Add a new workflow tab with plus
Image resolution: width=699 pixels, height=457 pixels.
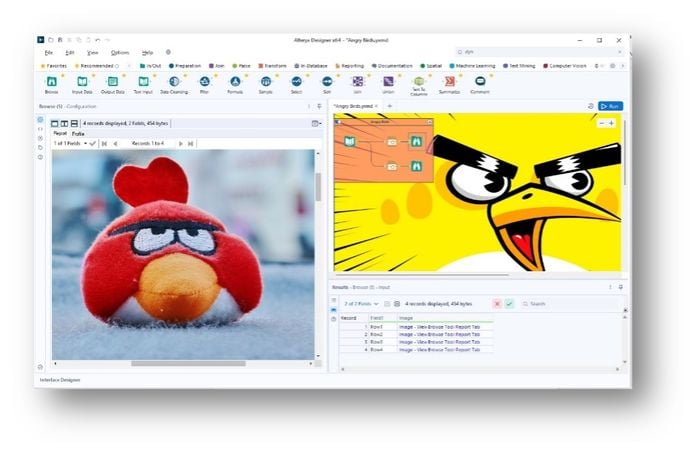pos(389,106)
